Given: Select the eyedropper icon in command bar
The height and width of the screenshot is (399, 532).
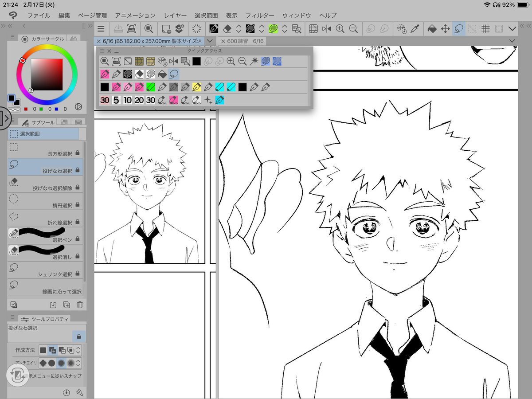Looking at the screenshot, I should tap(415, 29).
